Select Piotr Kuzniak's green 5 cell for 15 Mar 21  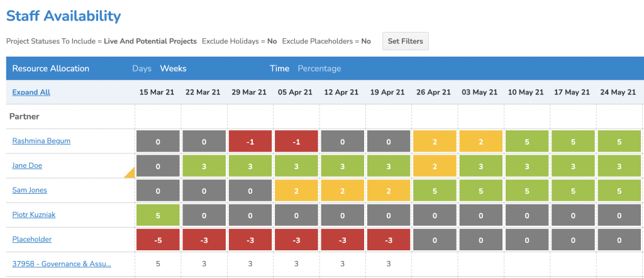click(x=158, y=215)
